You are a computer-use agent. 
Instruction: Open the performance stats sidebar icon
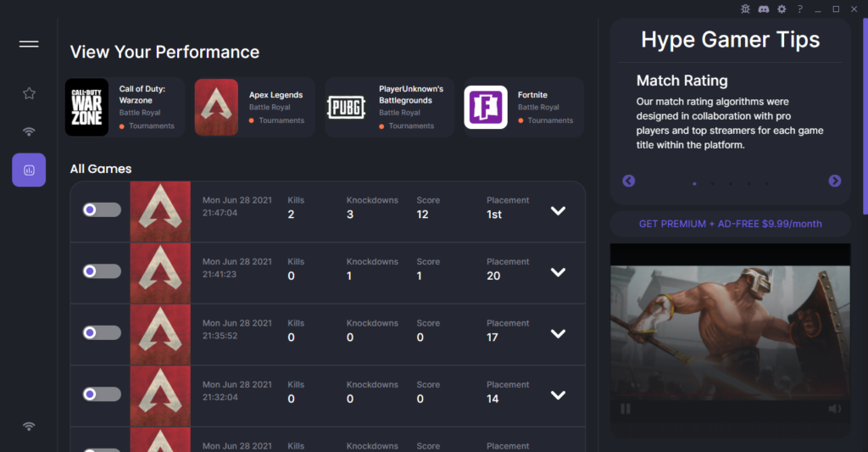pyautogui.click(x=29, y=170)
